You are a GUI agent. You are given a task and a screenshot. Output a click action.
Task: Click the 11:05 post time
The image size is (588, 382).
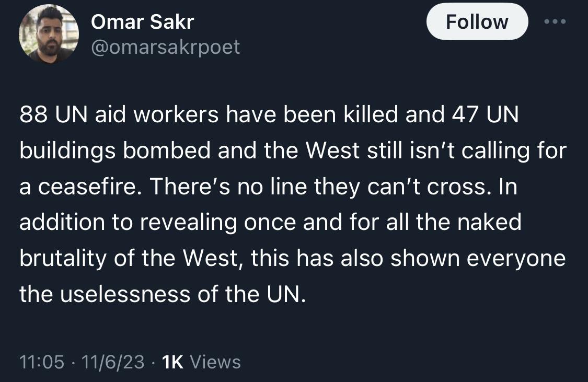click(x=42, y=362)
